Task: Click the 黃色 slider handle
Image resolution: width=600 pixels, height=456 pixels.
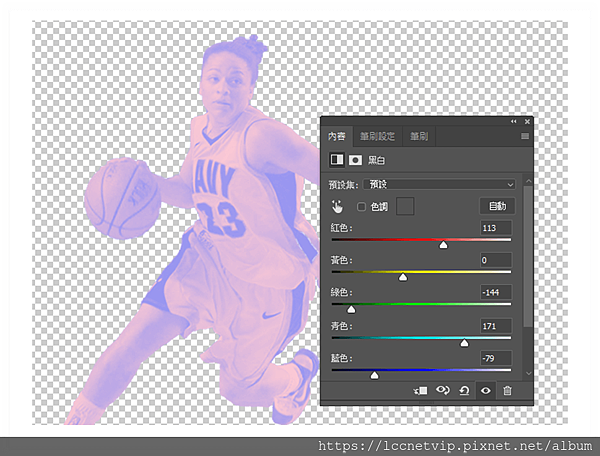Action: (403, 277)
